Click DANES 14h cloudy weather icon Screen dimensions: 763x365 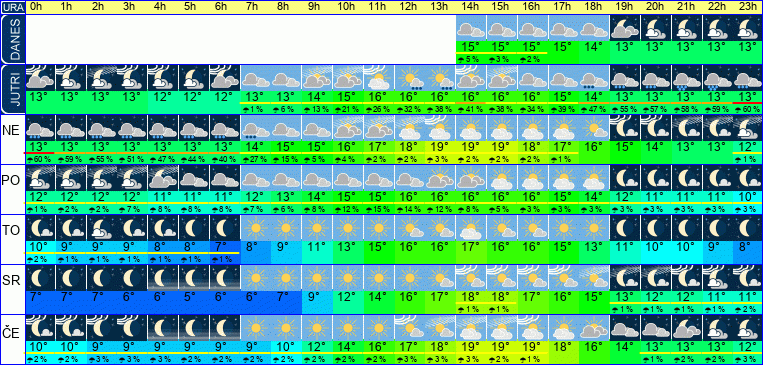[472, 28]
